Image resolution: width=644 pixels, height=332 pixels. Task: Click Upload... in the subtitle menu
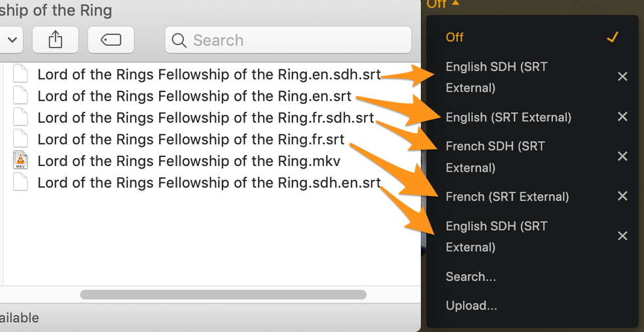tap(471, 305)
